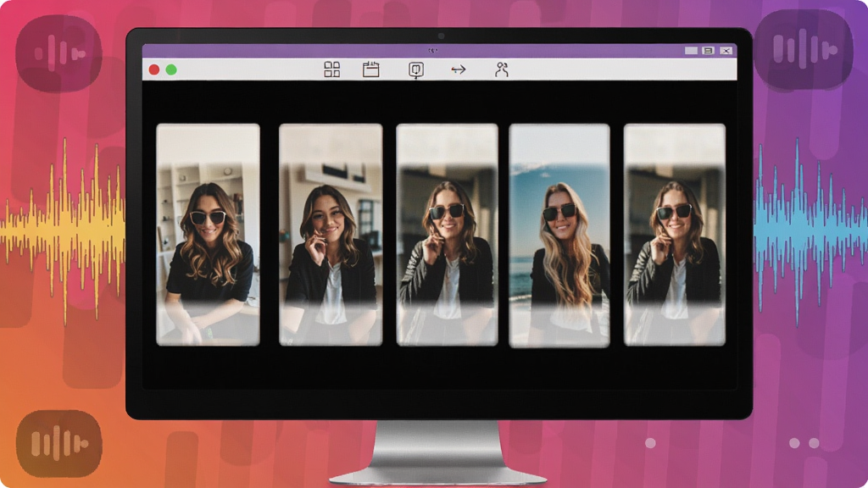Click the green dot window button
868x488 pixels.
tap(171, 69)
